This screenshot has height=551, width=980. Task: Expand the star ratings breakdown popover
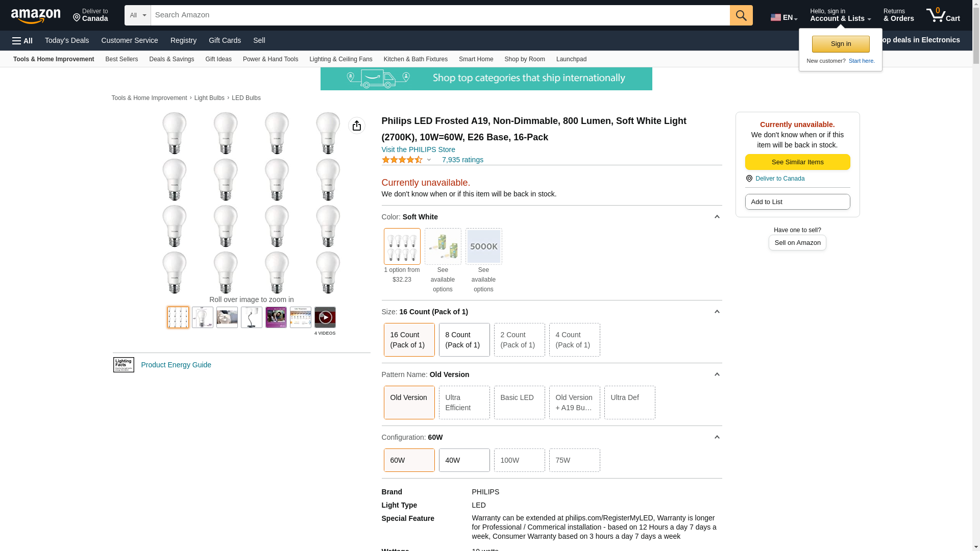(429, 160)
